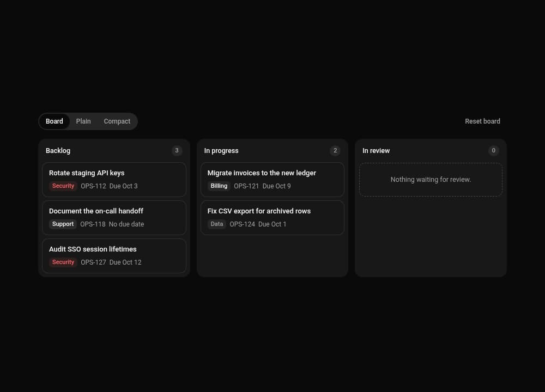The height and width of the screenshot is (392, 545).
Task: Click the Nothing waiting for review placeholder
Action: coord(431,180)
